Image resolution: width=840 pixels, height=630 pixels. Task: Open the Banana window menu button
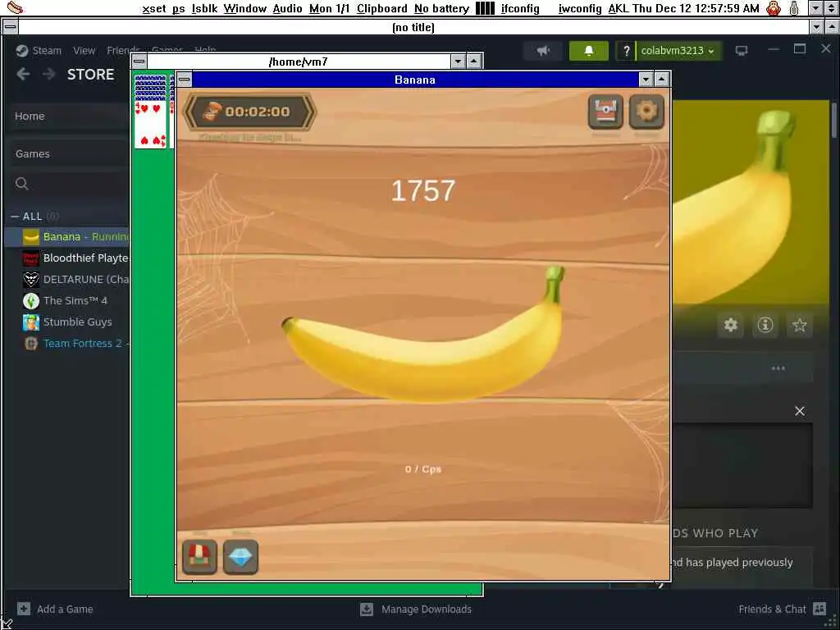pyautogui.click(x=185, y=80)
